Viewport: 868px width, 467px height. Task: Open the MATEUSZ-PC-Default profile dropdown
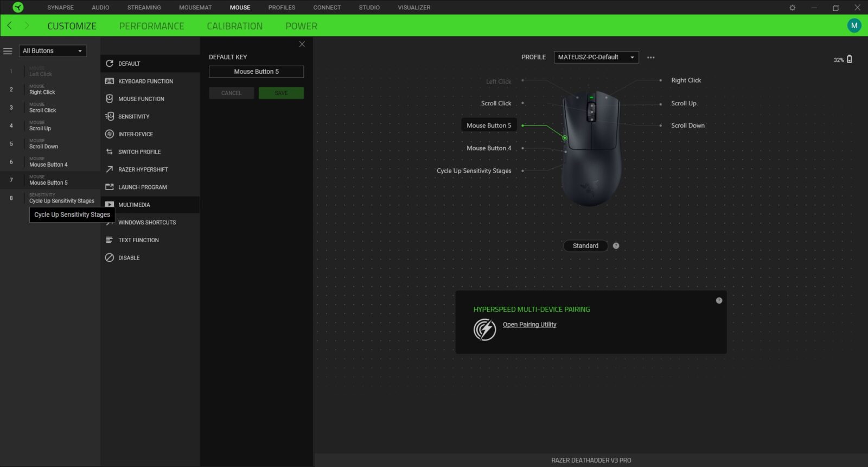(x=596, y=58)
